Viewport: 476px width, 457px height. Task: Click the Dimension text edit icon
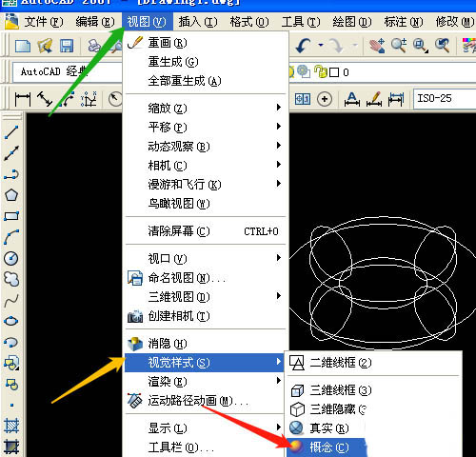pos(374,99)
